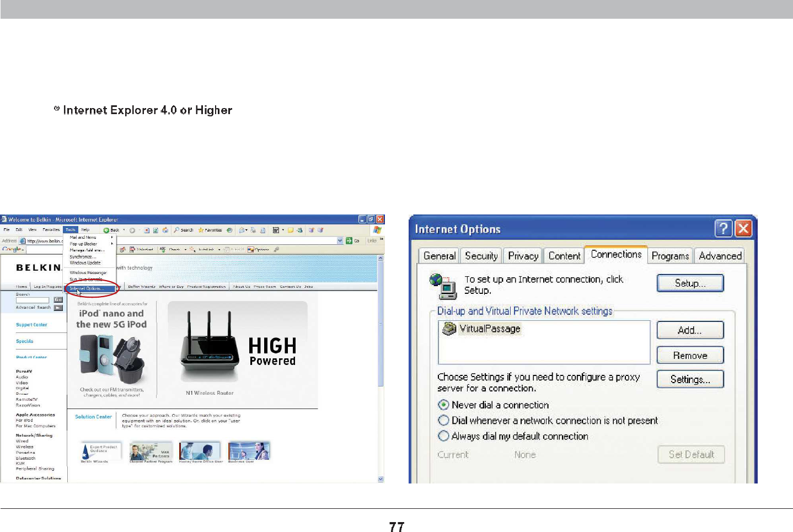
Task: Click the Advanced Search arrow button on Belkin page
Action: click(58, 308)
